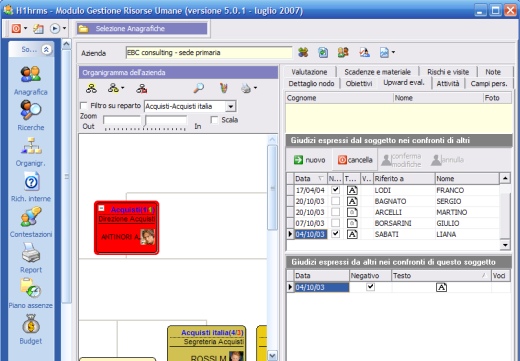Click in the Azienda text field

pos(209,53)
